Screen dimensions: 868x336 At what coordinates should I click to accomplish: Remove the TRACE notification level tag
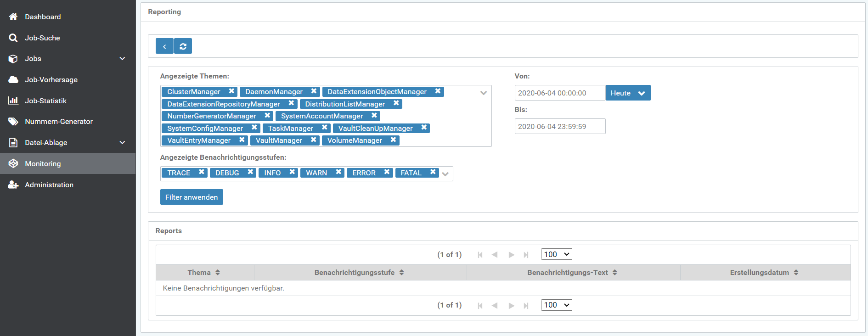(201, 172)
